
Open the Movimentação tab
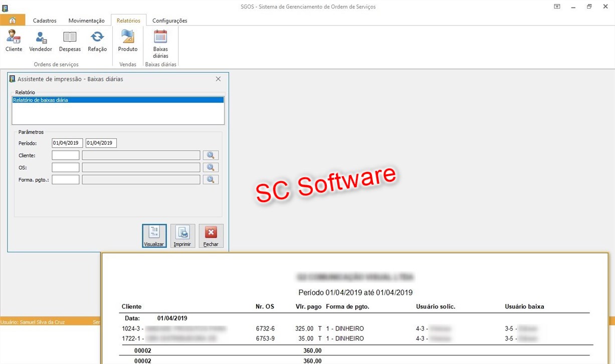click(86, 21)
